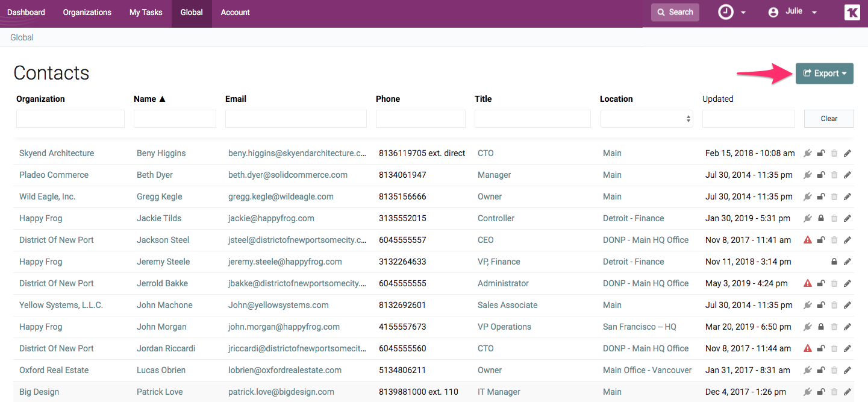Click the Email filter input field
Image resolution: width=868 pixels, height=402 pixels.
(296, 119)
